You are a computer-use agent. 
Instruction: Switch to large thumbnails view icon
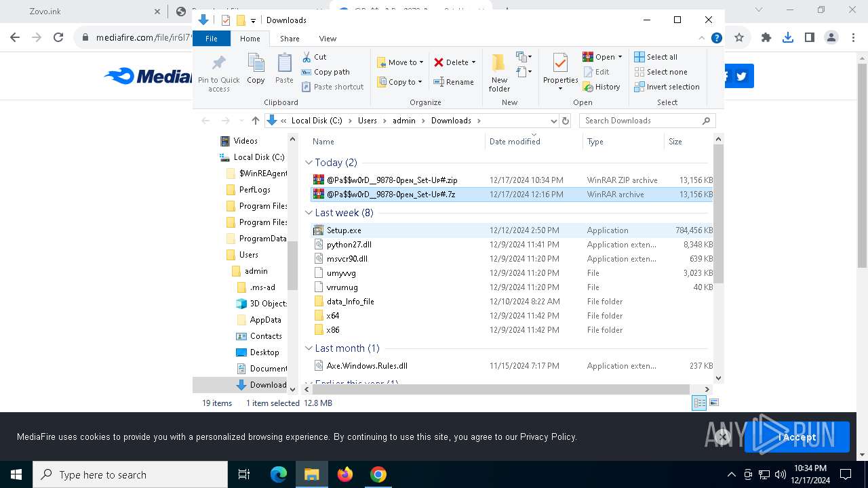[x=713, y=403]
